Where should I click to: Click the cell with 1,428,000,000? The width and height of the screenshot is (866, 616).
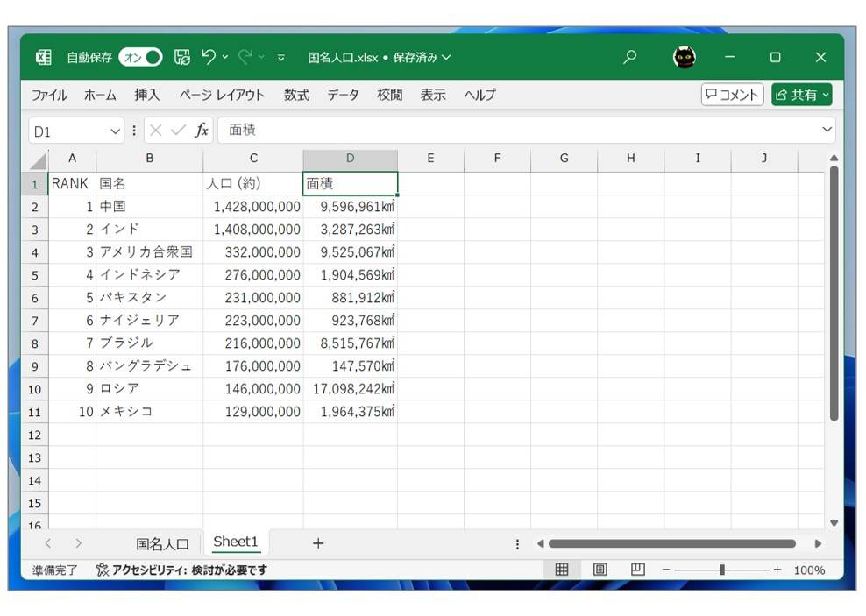pos(253,207)
